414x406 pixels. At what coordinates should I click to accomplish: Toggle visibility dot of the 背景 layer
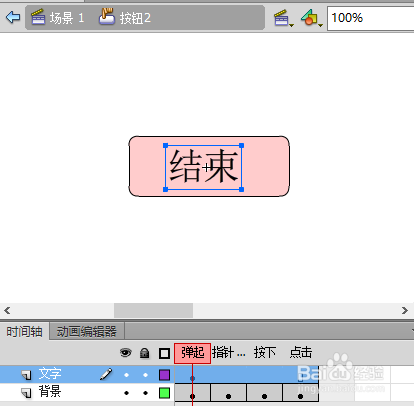pyautogui.click(x=126, y=393)
